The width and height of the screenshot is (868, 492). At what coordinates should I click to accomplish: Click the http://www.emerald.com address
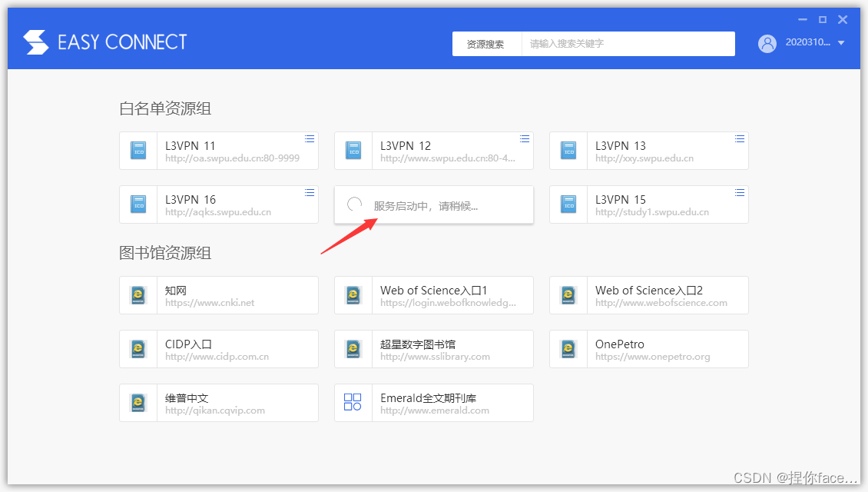pos(435,411)
